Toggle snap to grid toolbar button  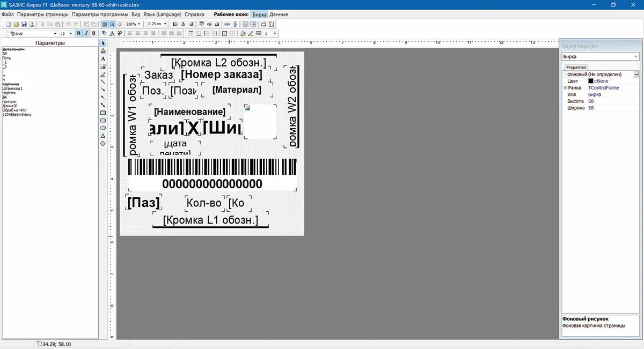[112, 24]
